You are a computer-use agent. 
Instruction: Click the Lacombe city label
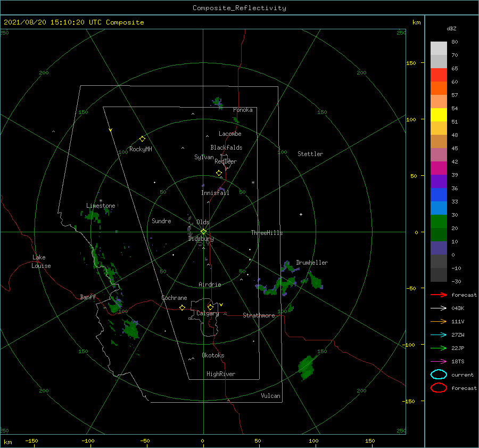pos(230,134)
